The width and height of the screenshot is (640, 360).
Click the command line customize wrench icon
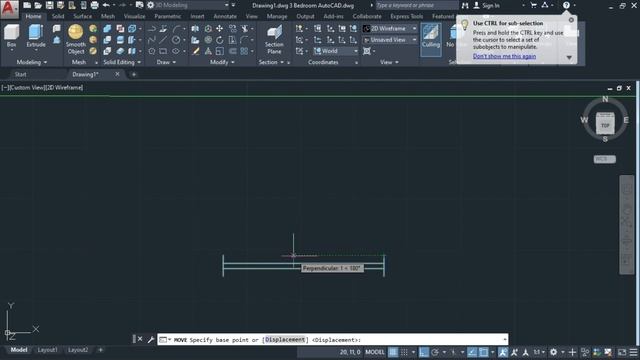point(151,339)
